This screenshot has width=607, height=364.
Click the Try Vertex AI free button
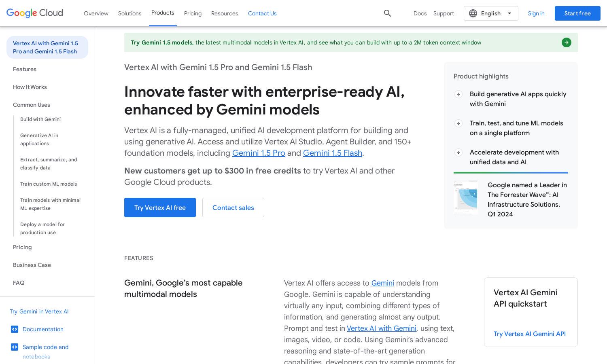pos(160,207)
